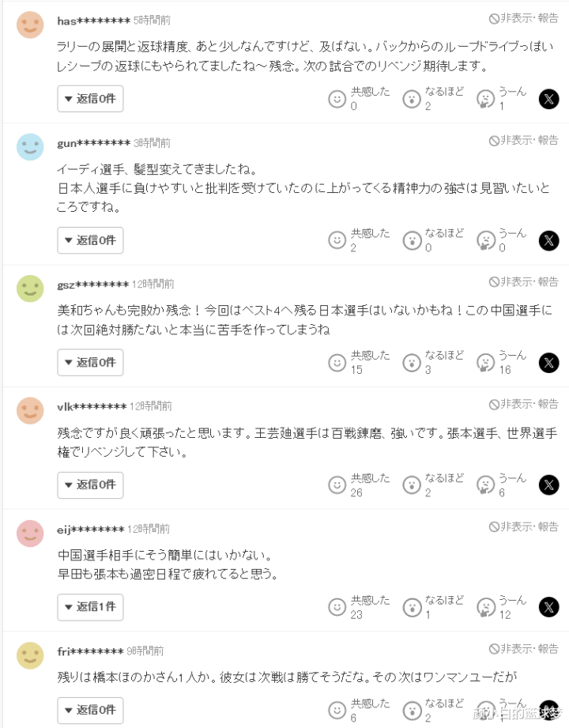The width and height of the screenshot is (569, 728).
Task: Share the has comment on X
Action: coord(548,99)
